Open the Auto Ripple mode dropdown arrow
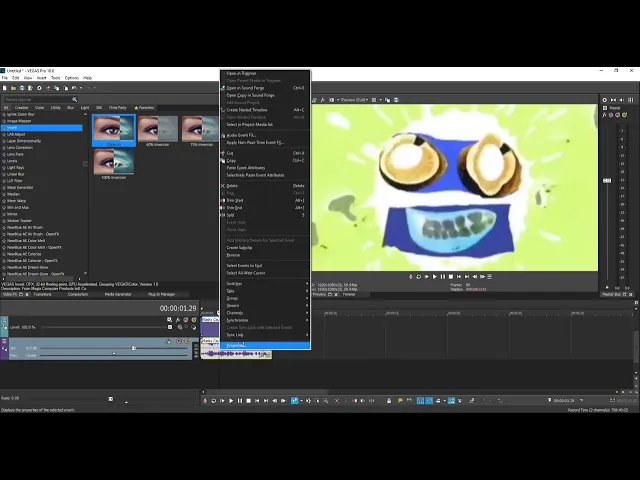 [x=444, y=401]
